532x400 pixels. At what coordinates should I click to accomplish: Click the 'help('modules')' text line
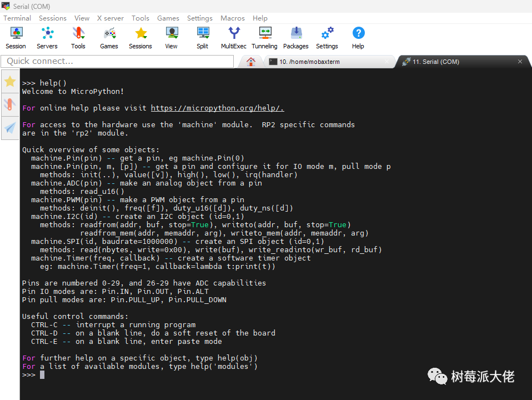coord(140,366)
